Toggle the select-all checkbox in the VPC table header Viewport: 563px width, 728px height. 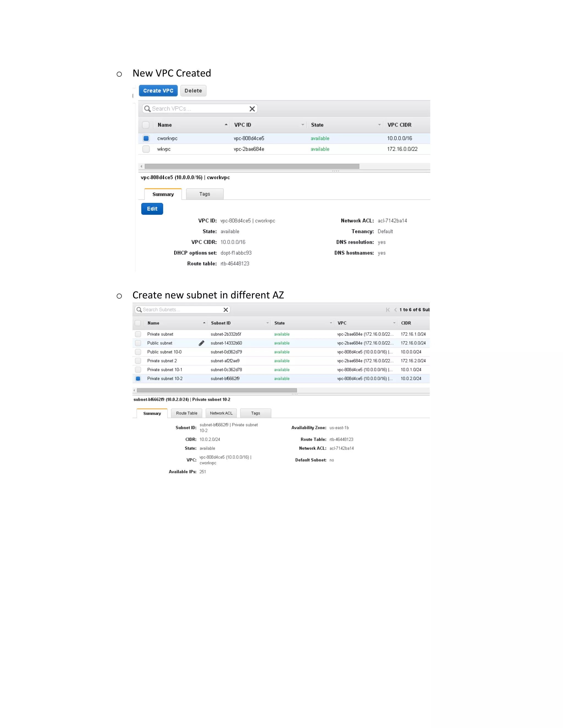coord(146,125)
